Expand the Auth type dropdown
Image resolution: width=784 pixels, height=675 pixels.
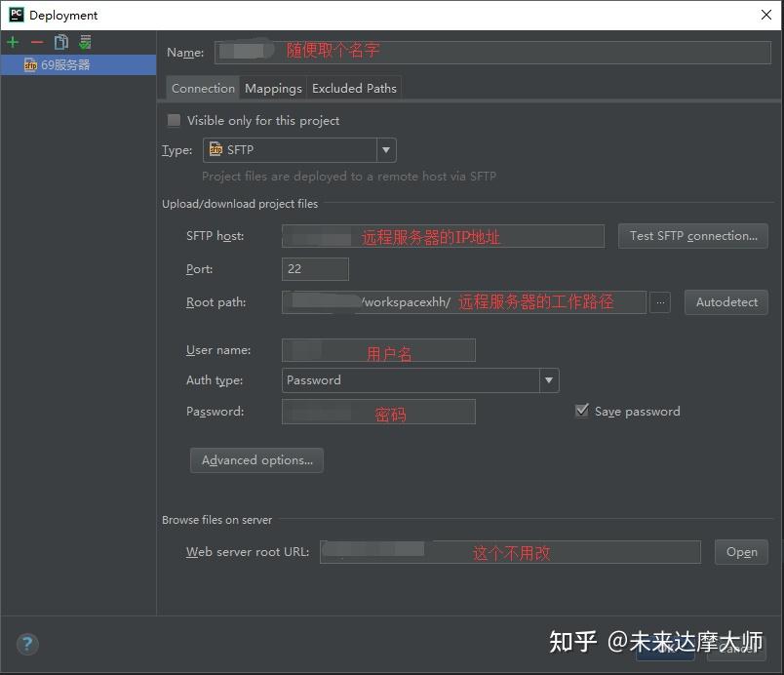[548, 380]
